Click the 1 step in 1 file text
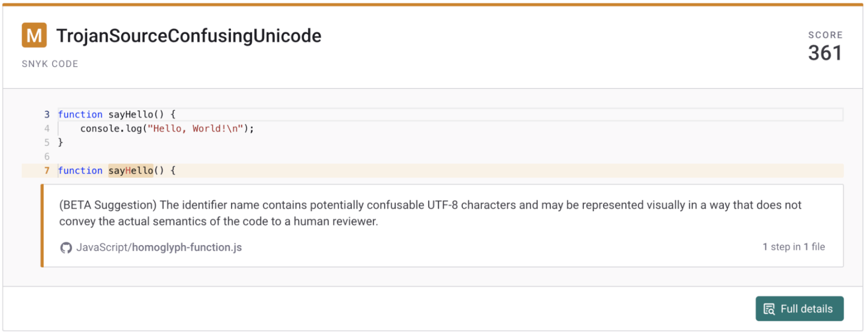Screen dimensions: 868x334 pos(793,247)
